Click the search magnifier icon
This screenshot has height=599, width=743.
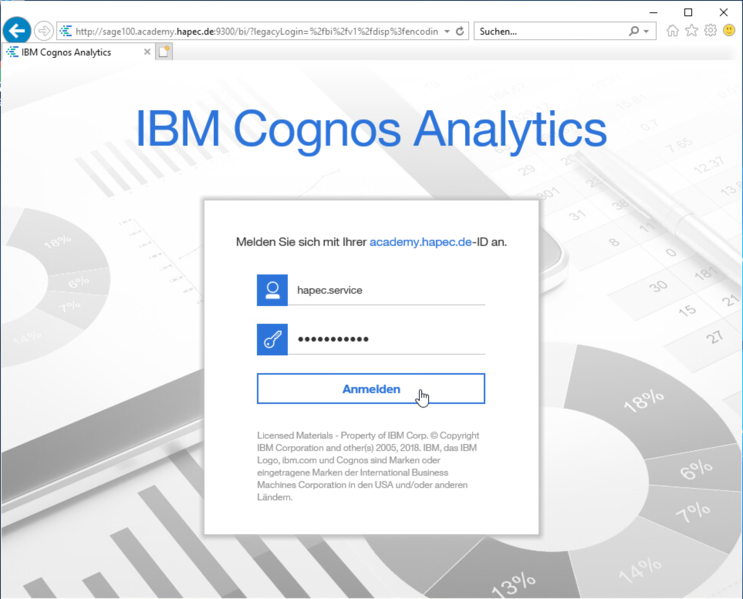point(634,31)
